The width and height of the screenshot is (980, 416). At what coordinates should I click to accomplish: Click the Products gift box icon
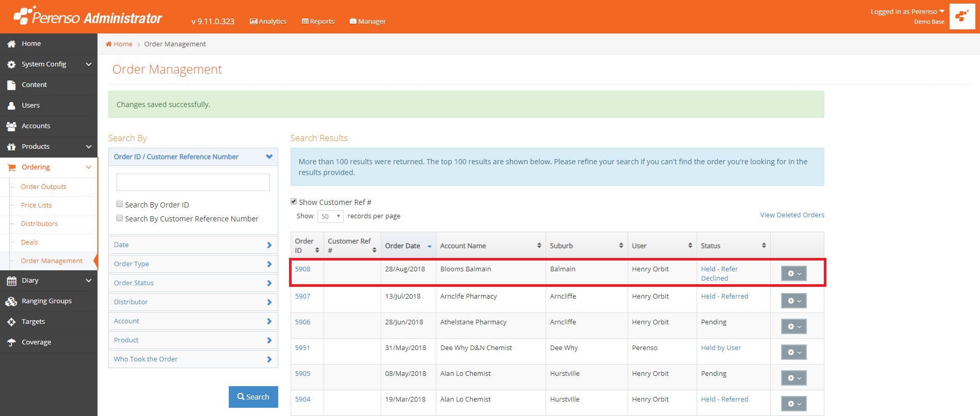click(11, 147)
